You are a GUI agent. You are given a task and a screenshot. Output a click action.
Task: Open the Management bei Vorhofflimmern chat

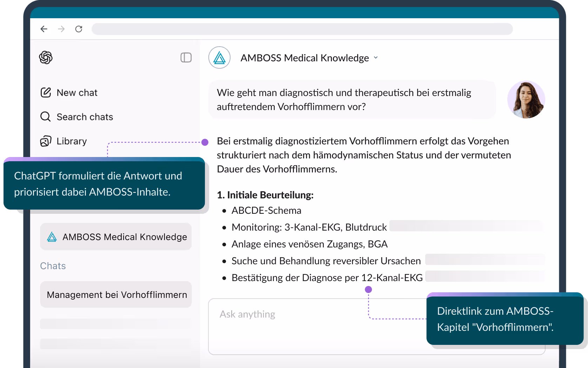(116, 294)
